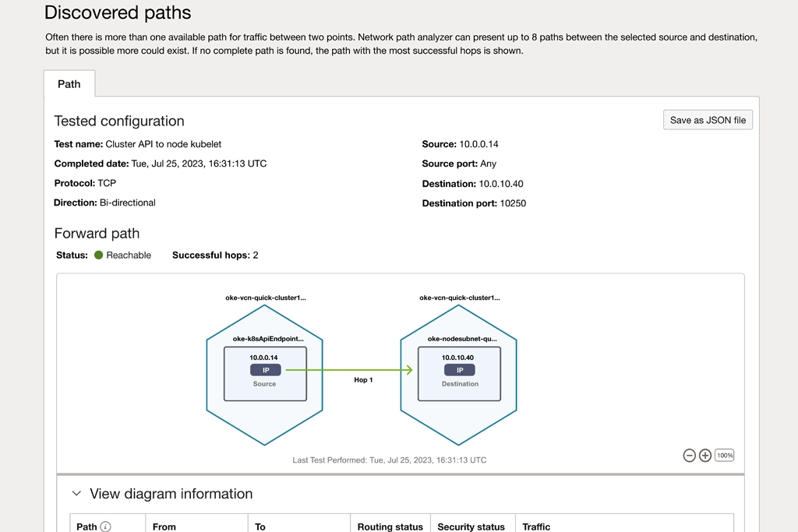Click the Traffic column header
798x532 pixels.
pos(536,527)
